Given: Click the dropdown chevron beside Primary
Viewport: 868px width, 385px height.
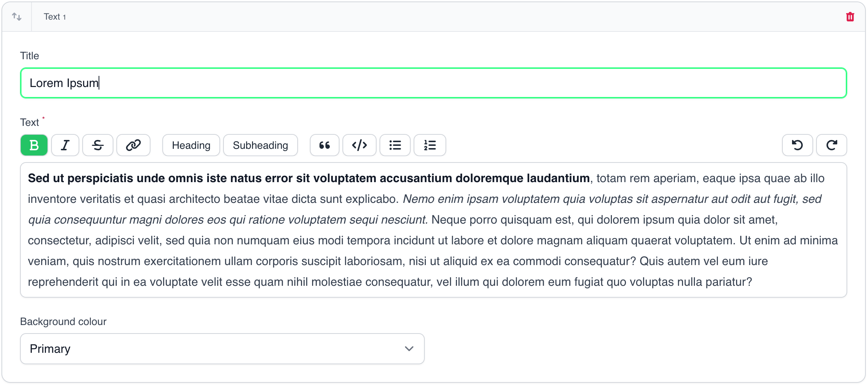Looking at the screenshot, I should 409,349.
